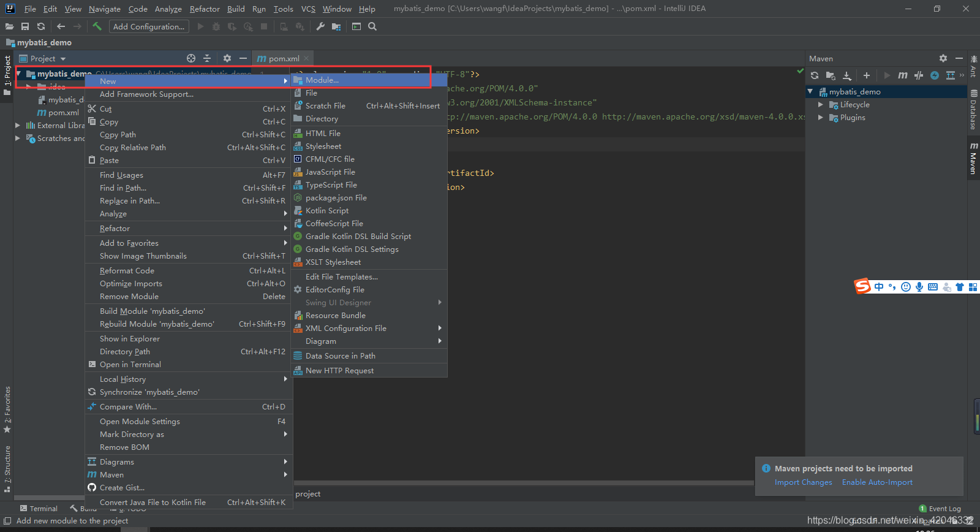
Task: Click the Synchronize icon in main toolbar
Action: pos(41,26)
